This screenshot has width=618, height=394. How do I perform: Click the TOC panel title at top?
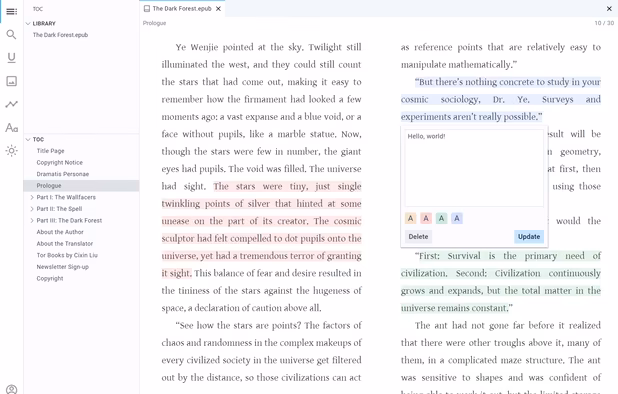tap(38, 9)
